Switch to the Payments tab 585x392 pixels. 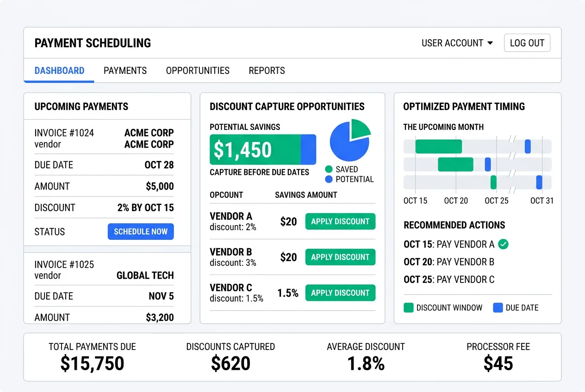(x=125, y=71)
